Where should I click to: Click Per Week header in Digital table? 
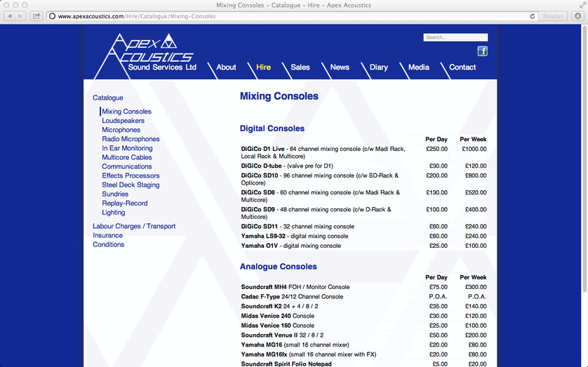click(x=473, y=139)
